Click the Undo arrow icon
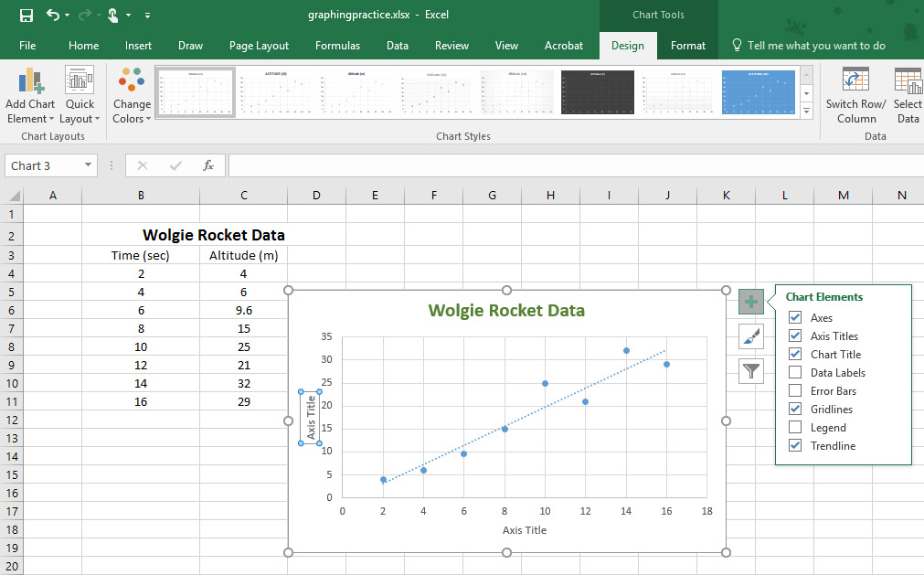924x575 pixels. pos(52,16)
